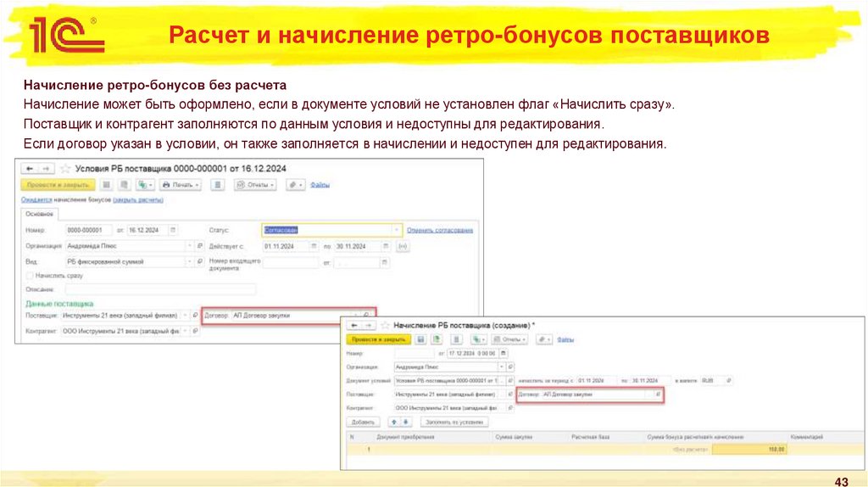Click the Описание input field
This screenshot has width=868, height=487.
pyautogui.click(x=160, y=289)
